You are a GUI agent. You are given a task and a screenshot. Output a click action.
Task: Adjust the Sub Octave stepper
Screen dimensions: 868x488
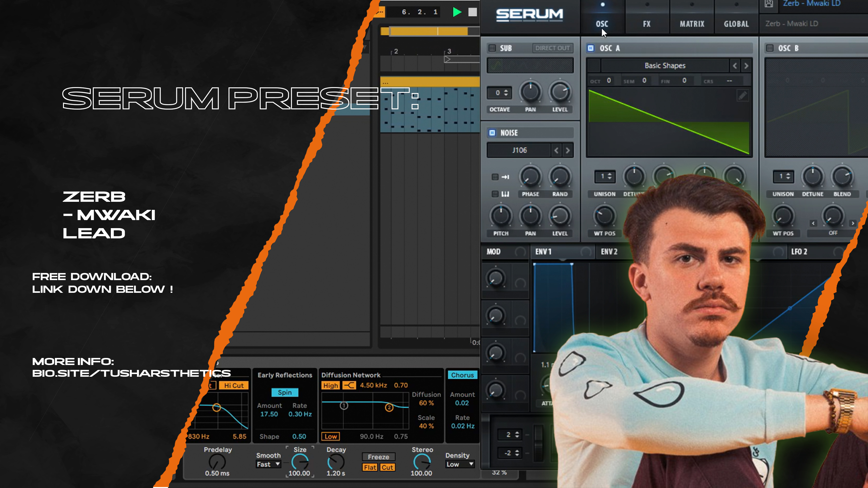(500, 93)
